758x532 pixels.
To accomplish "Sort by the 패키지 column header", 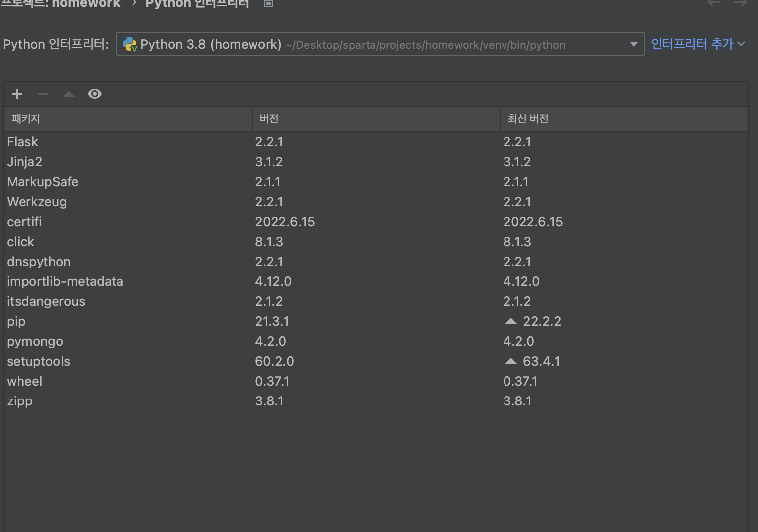I will 128,119.
